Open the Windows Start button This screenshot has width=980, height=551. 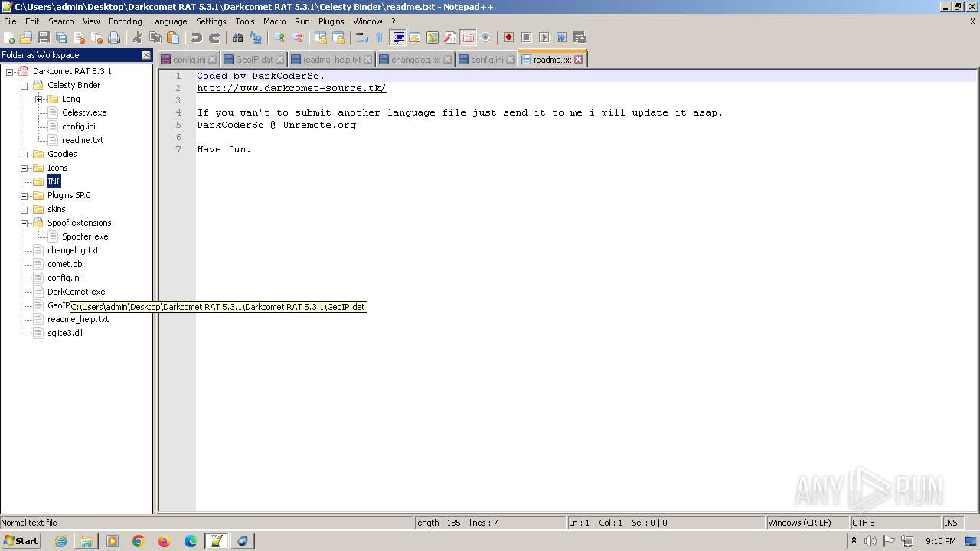coord(21,540)
